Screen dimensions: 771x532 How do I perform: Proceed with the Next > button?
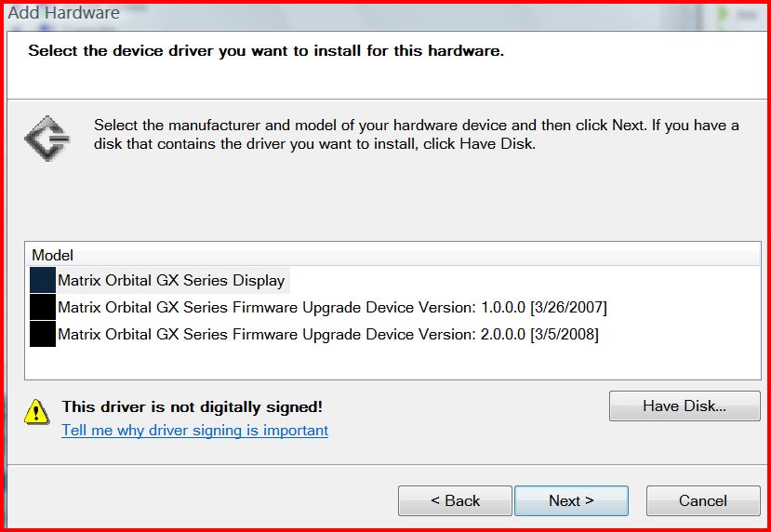pyautogui.click(x=571, y=500)
